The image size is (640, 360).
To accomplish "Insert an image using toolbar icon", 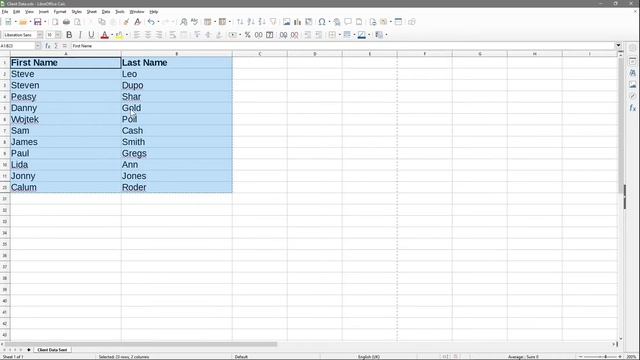I will 287,22.
